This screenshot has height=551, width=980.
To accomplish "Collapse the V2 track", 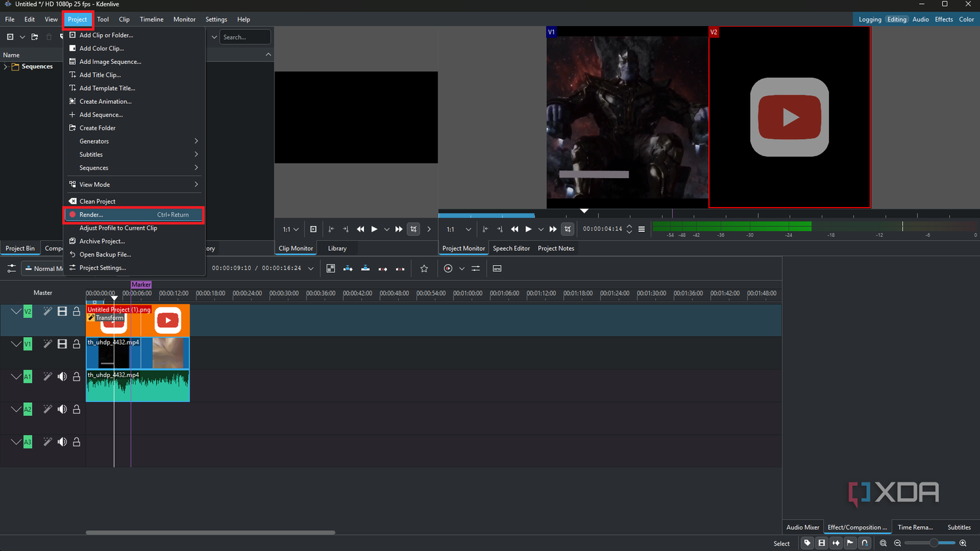I will click(x=16, y=311).
